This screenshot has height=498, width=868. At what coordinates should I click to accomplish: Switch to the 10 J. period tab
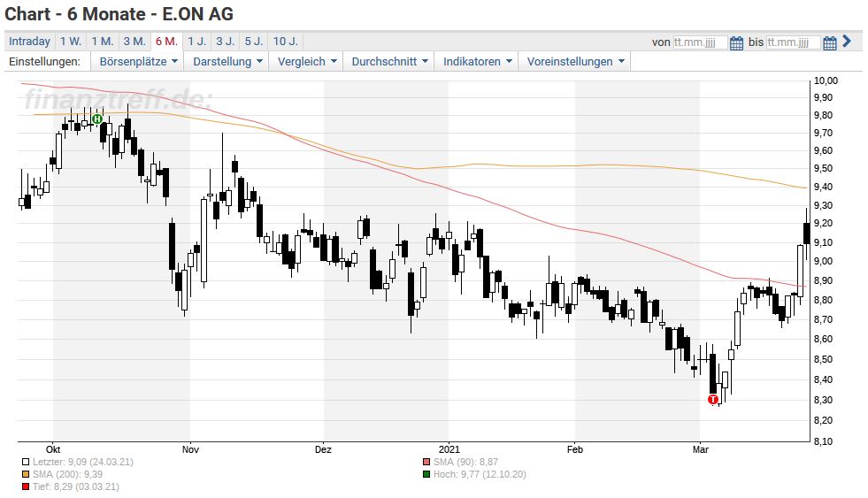[x=286, y=42]
